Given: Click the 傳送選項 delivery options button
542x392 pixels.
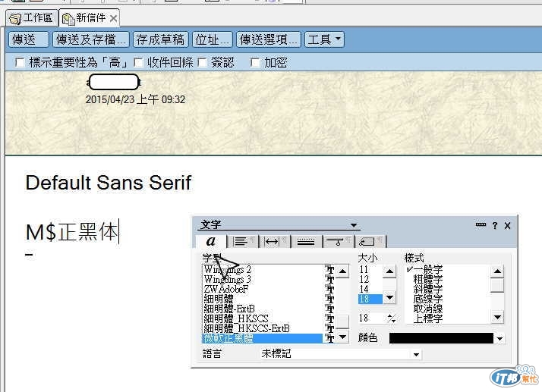Looking at the screenshot, I should pyautogui.click(x=269, y=39).
